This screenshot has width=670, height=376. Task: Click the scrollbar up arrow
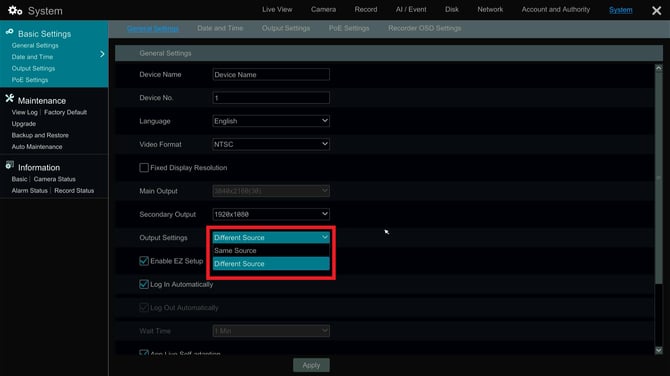click(658, 68)
